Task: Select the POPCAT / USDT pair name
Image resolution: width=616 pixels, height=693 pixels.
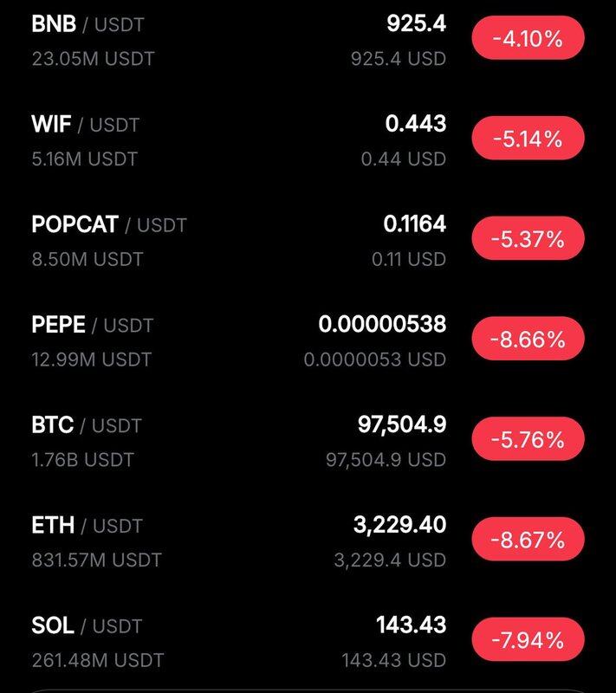Action: tap(109, 224)
